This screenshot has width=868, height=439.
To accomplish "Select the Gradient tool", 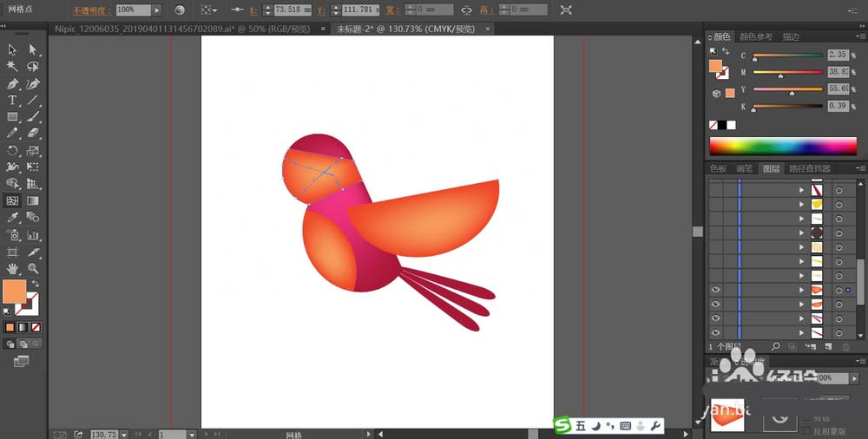I will (33, 200).
